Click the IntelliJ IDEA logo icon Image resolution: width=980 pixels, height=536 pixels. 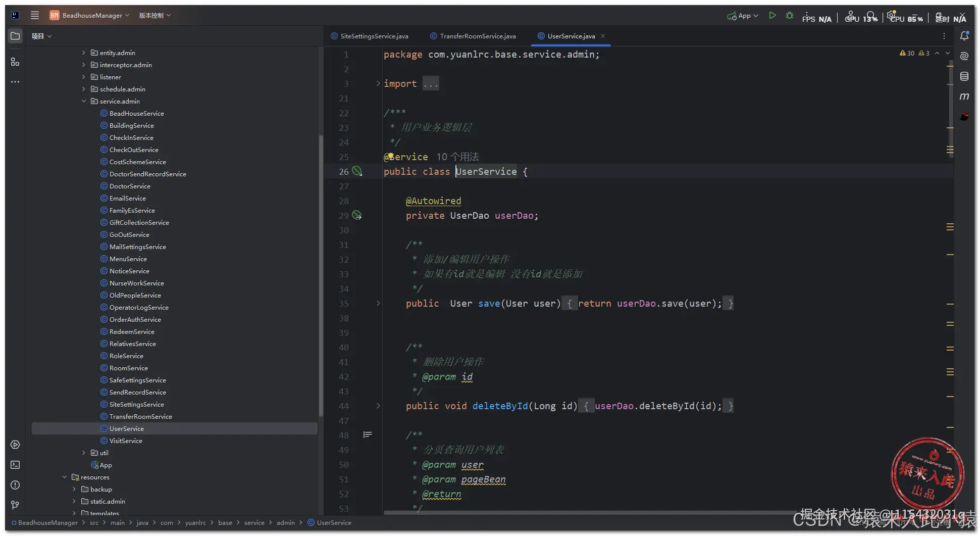[15, 15]
